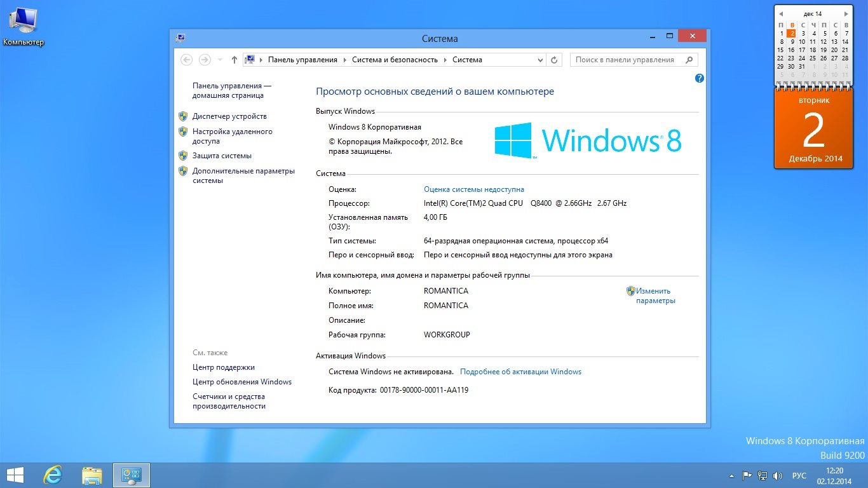Click дек 14 month header in calendar

tap(813, 13)
